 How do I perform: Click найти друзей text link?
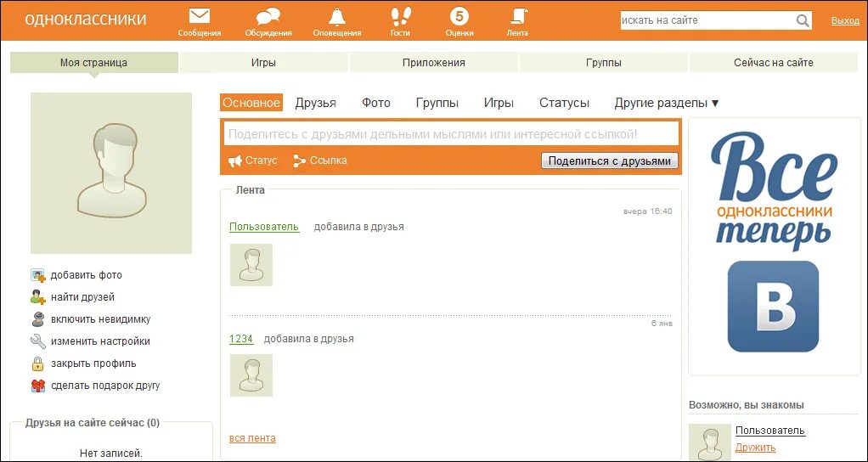click(x=82, y=297)
